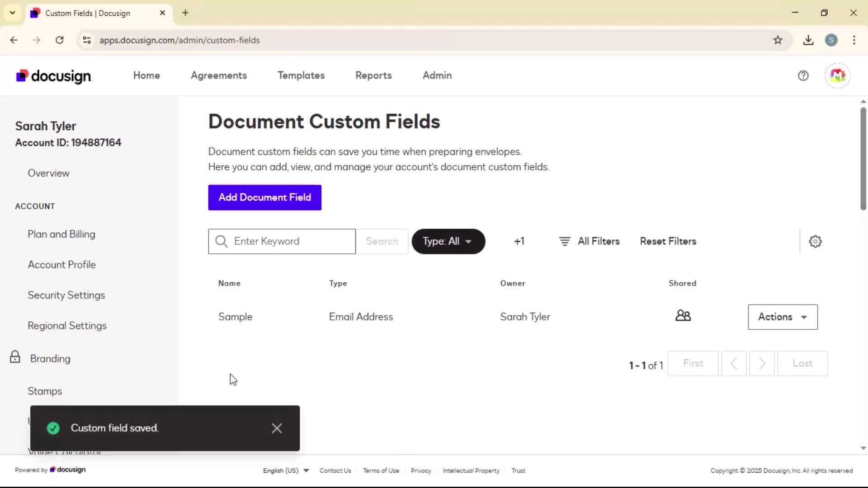Dismiss the Custom field saved notification
The image size is (868, 488).
coord(277,428)
